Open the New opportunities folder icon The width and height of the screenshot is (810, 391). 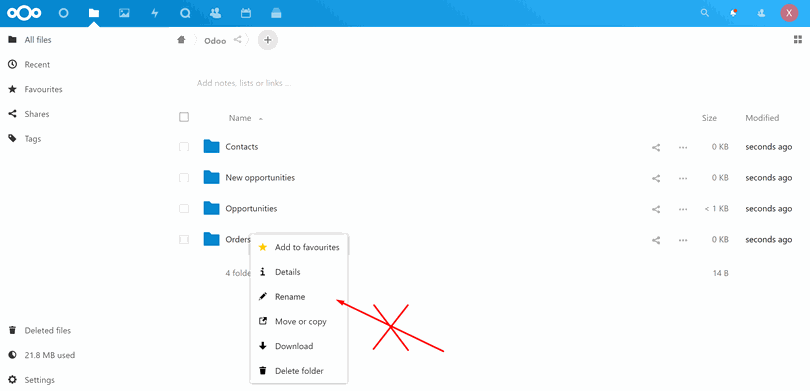pyautogui.click(x=211, y=178)
